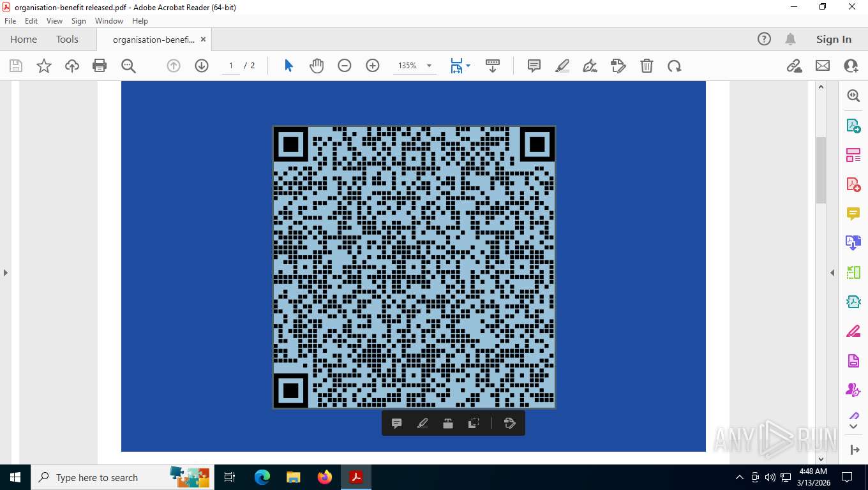Open Combine Files tool in right pane
This screenshot has height=490, width=868.
tap(853, 243)
